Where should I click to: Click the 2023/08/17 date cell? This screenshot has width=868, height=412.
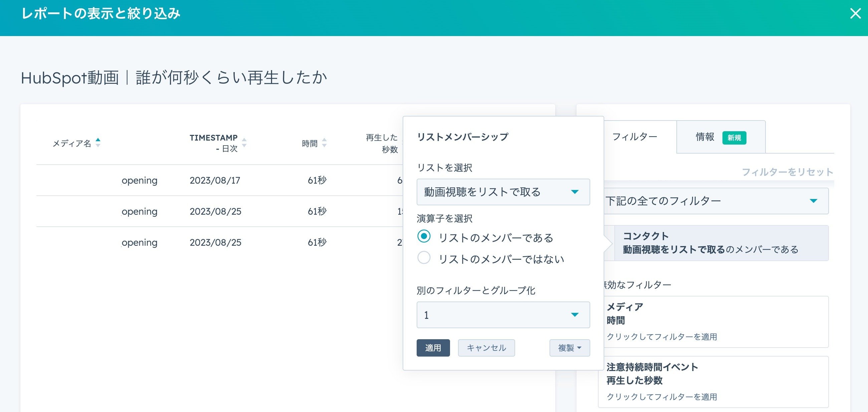coord(215,181)
